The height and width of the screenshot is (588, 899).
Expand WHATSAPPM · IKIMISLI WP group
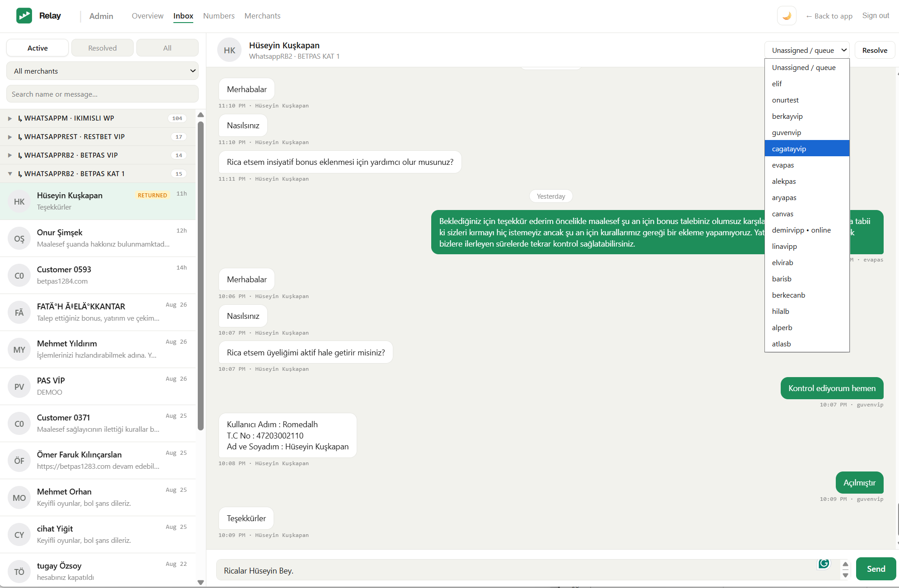(x=98, y=118)
